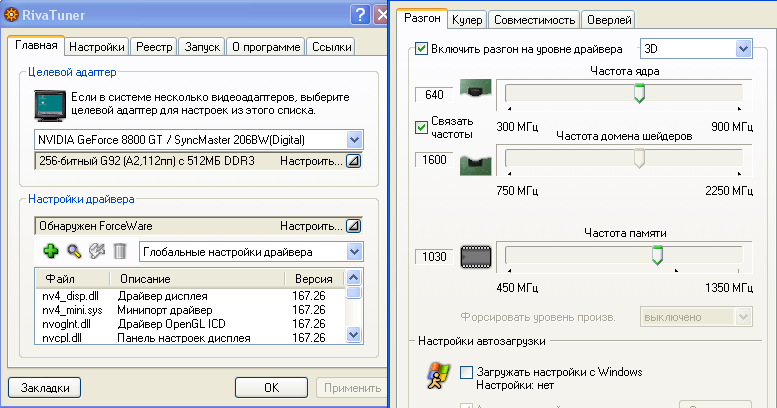Click the Версия column header
Screen dimensions: 777x408
click(315, 279)
